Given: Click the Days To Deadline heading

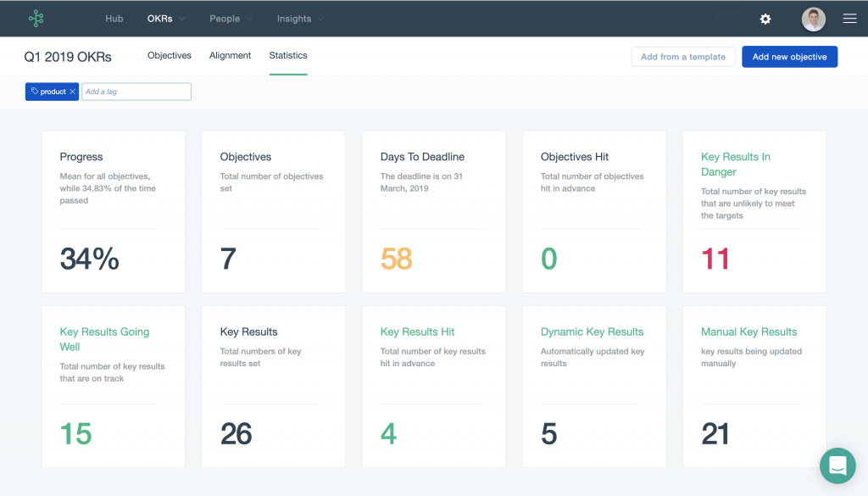Looking at the screenshot, I should (422, 157).
